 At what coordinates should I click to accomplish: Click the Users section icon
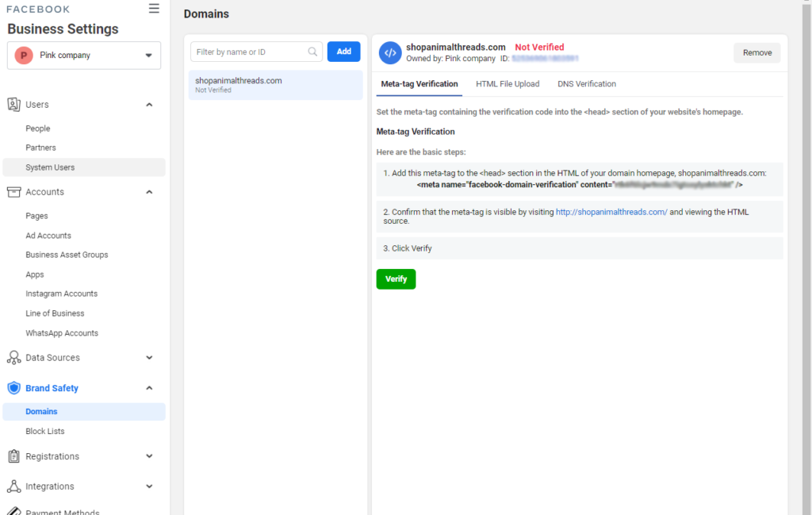(x=14, y=104)
